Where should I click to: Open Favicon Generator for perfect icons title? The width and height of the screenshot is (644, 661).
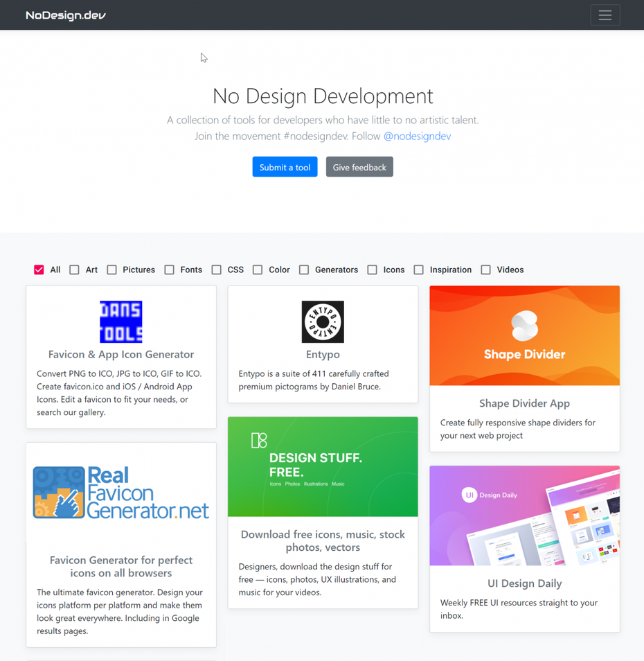pyautogui.click(x=121, y=567)
